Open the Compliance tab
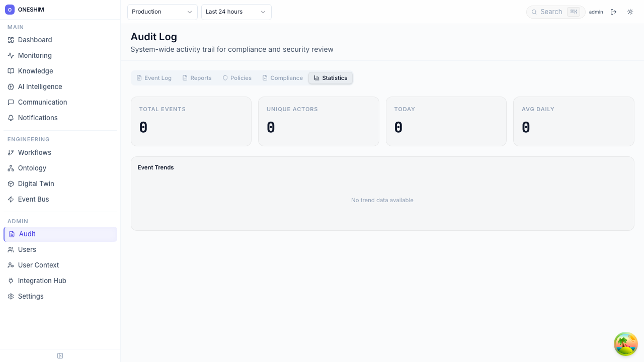This screenshot has width=644, height=362. pos(282,78)
